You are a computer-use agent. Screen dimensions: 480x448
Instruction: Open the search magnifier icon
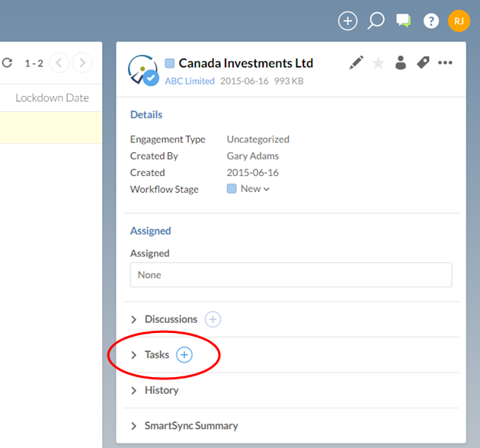(x=376, y=21)
